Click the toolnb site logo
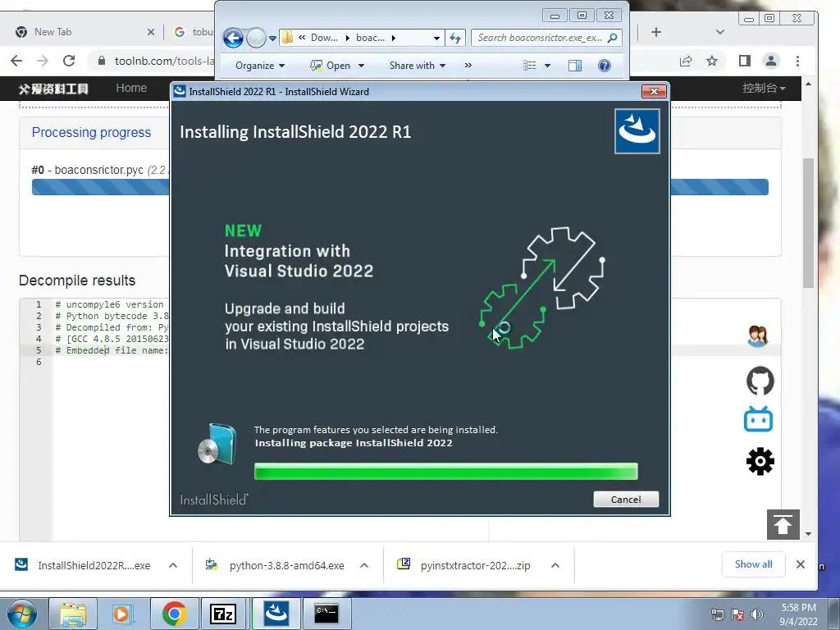Screen dimensions: 840x630 point(53,89)
